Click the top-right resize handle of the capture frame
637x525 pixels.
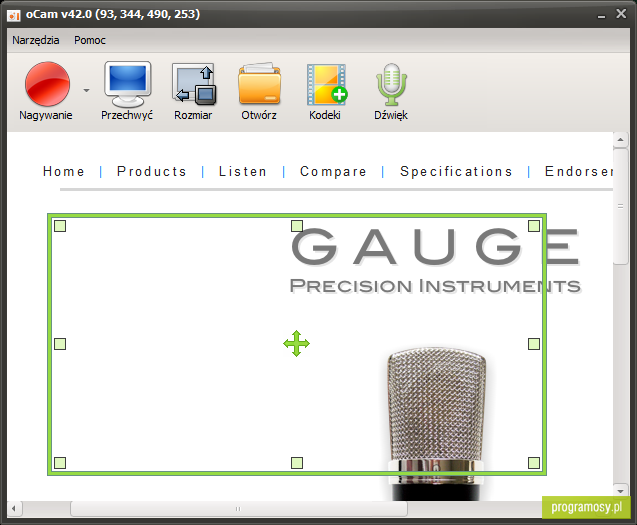(x=534, y=226)
